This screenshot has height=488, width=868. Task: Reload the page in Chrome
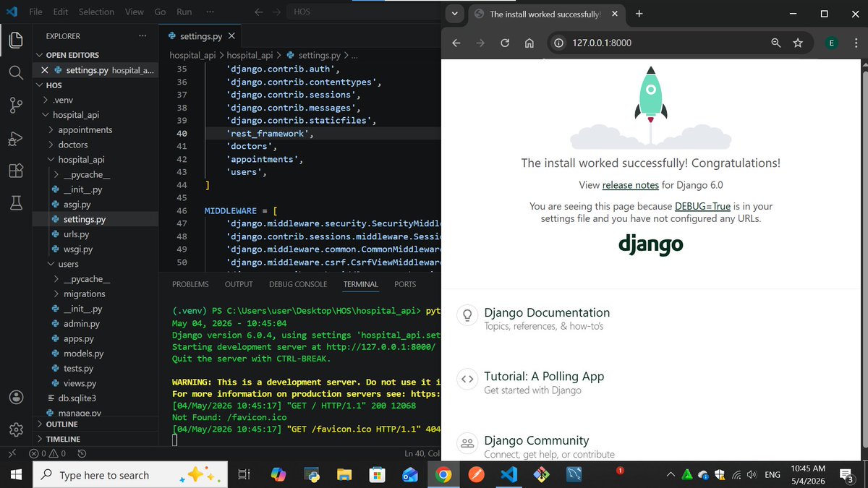coord(505,43)
